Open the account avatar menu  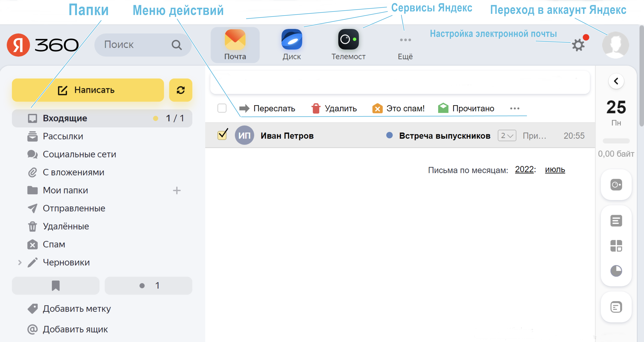pos(615,45)
